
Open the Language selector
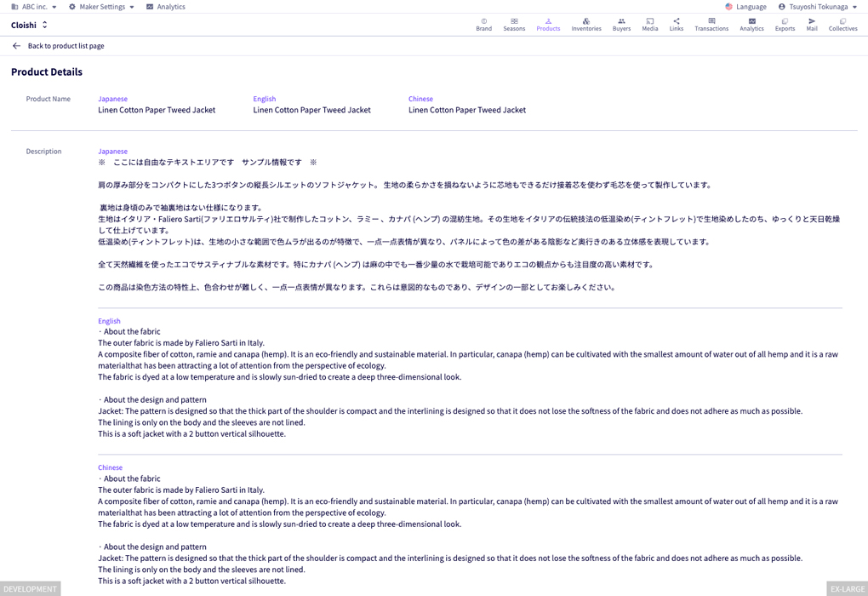coord(745,7)
